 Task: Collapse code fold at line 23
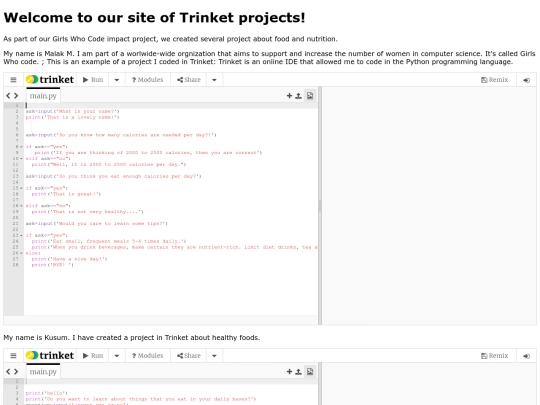click(21, 235)
